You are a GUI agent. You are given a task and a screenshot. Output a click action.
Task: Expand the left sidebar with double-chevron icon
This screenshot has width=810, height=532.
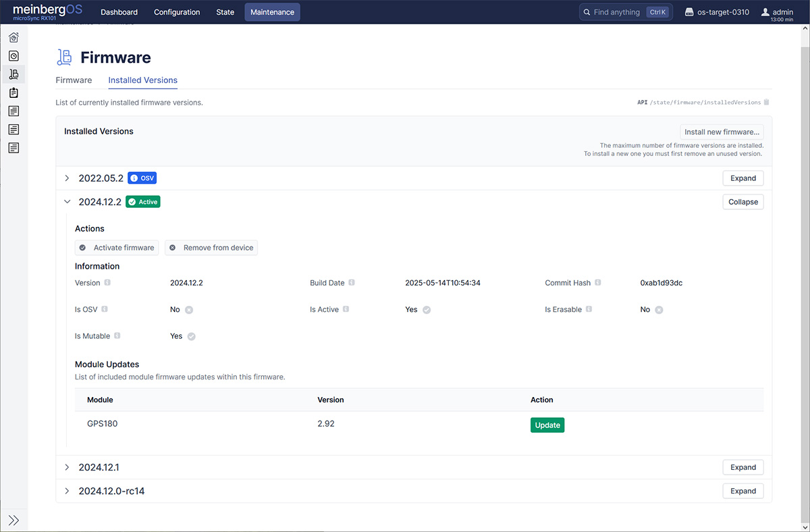pos(13,521)
